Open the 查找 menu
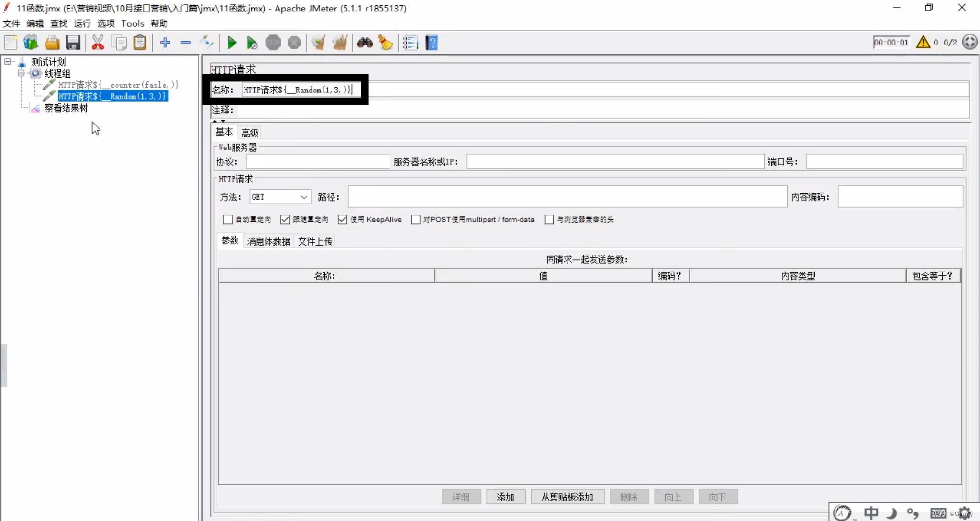This screenshot has width=980, height=521. [x=59, y=23]
